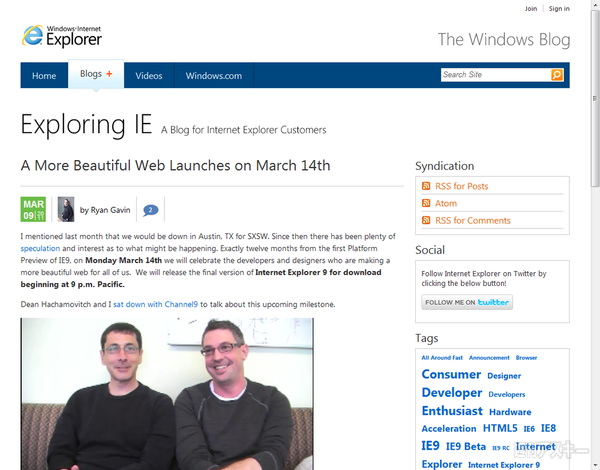Click the Atom feed icon
Image resolution: width=600 pixels, height=470 pixels.
(x=426, y=203)
